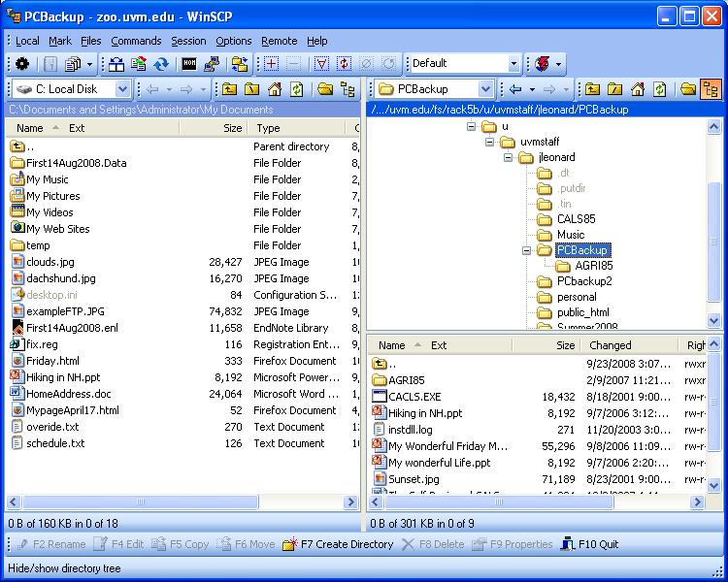Image resolution: width=728 pixels, height=582 pixels.
Task: Open the Files menu
Action: tap(90, 41)
